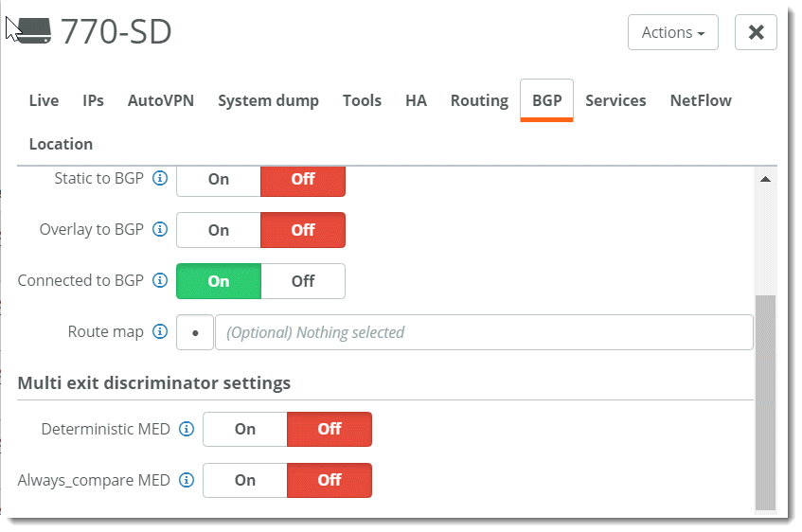Image resolution: width=802 pixels, height=532 pixels.
Task: Click info icon next to Static to BGP
Action: click(x=160, y=178)
